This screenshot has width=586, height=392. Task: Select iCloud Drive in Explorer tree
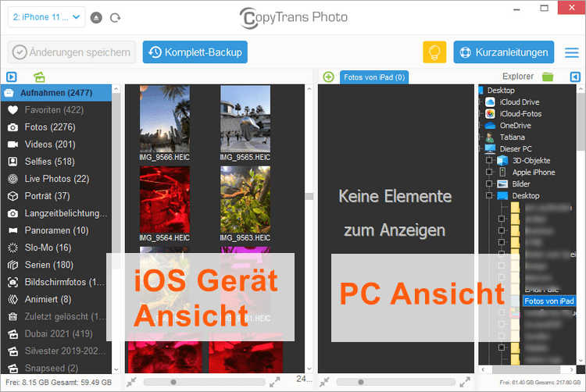coord(519,102)
